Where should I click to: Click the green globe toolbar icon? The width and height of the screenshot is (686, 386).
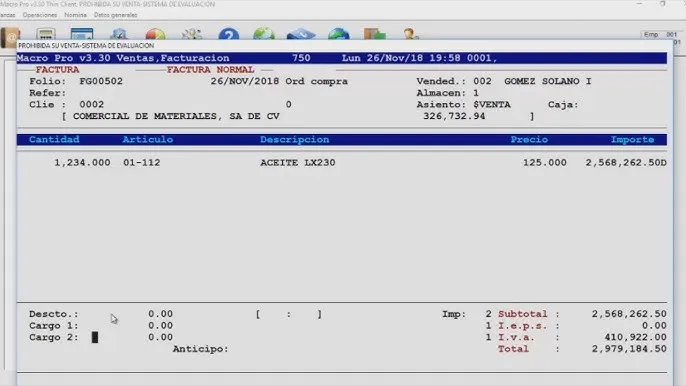point(264,34)
